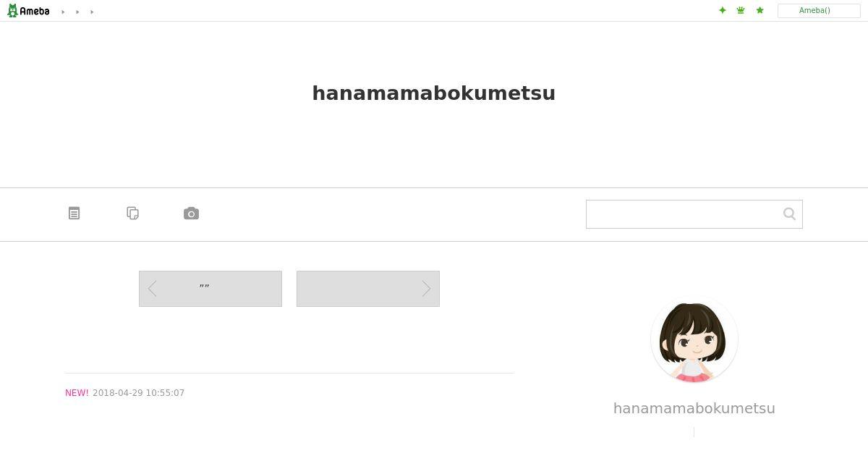
Task: Click the first small arrow beside Ameba logo
Action: (63, 12)
